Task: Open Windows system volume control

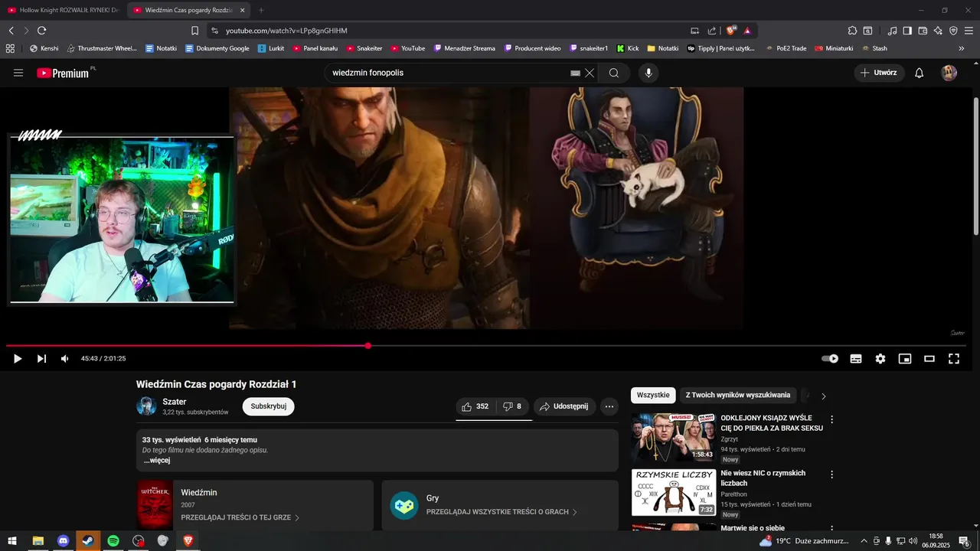Action: [x=913, y=541]
